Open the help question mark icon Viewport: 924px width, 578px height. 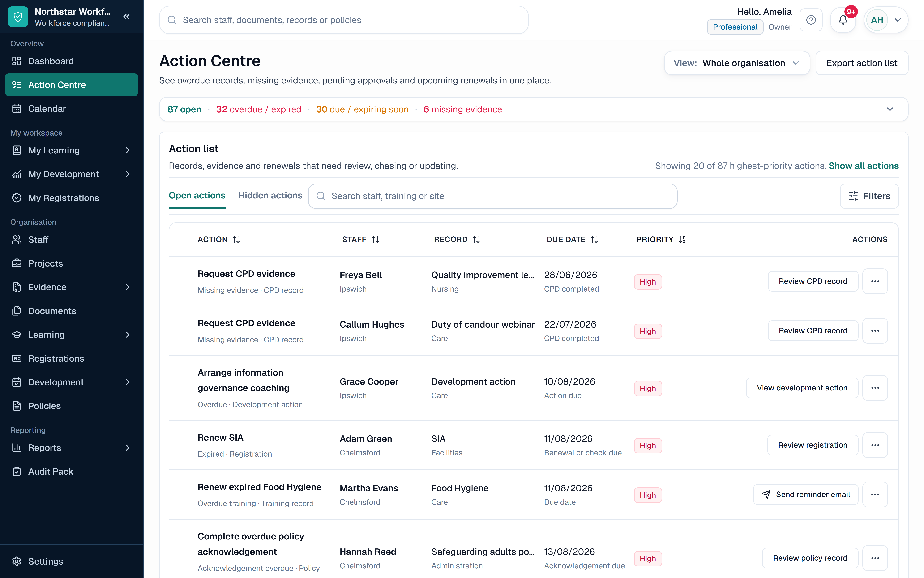coord(811,20)
